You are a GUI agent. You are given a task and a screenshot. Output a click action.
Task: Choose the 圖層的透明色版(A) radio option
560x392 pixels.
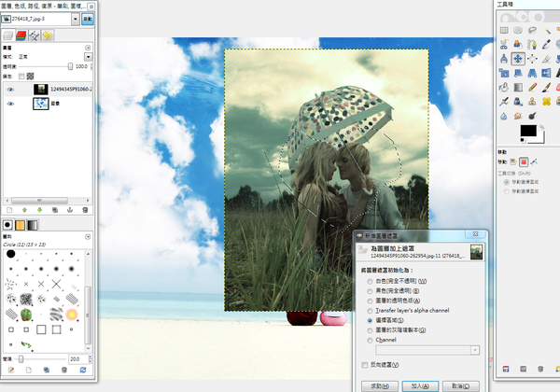[x=370, y=301]
